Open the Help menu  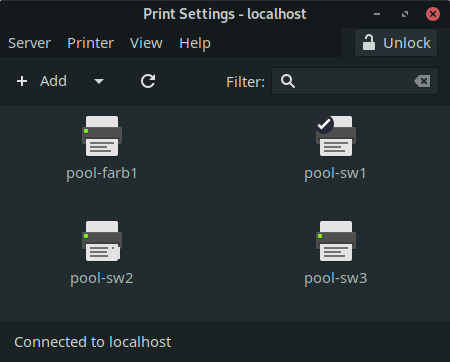pyautogui.click(x=195, y=43)
